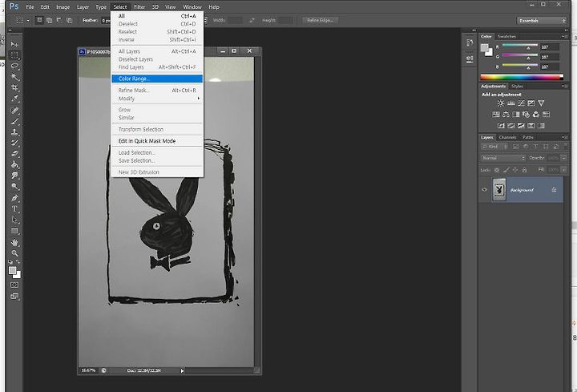The height and width of the screenshot is (392, 577).
Task: Select the Hand tool
Action: point(14,243)
